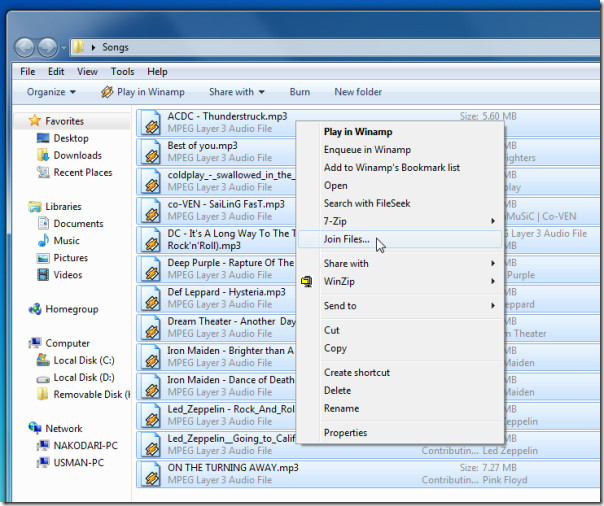Click the Homegroup icon in sidebar
The width and height of the screenshot is (604, 506).
pyautogui.click(x=35, y=309)
